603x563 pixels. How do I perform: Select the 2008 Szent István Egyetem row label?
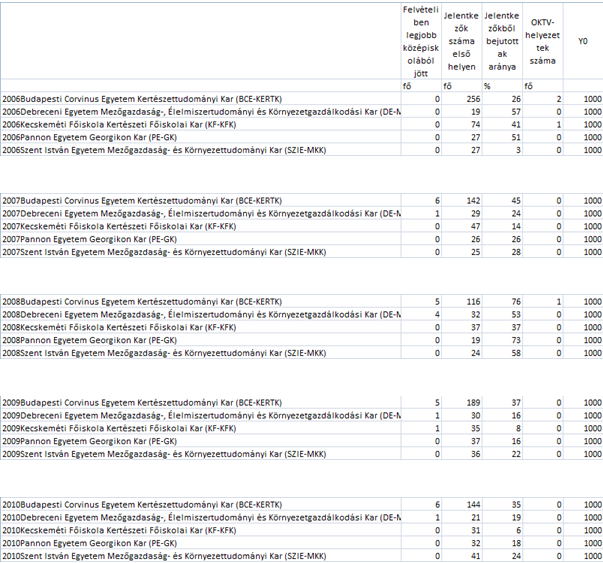tap(200, 353)
